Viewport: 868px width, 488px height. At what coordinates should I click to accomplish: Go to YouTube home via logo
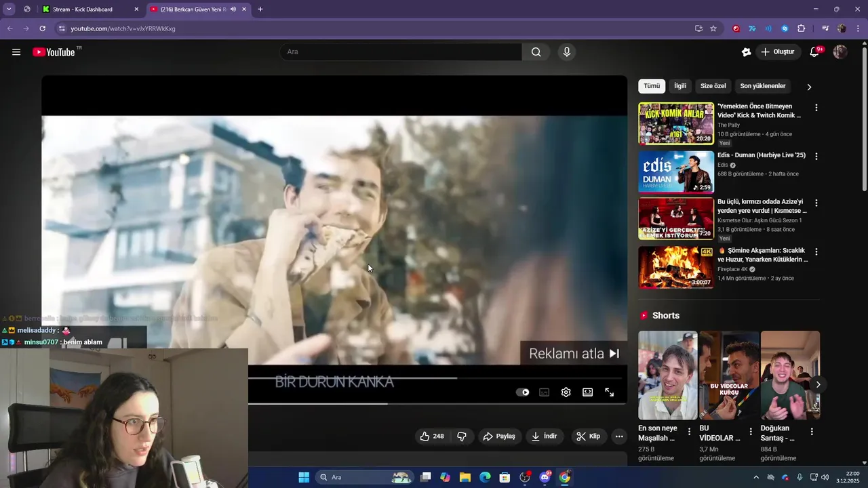[54, 52]
